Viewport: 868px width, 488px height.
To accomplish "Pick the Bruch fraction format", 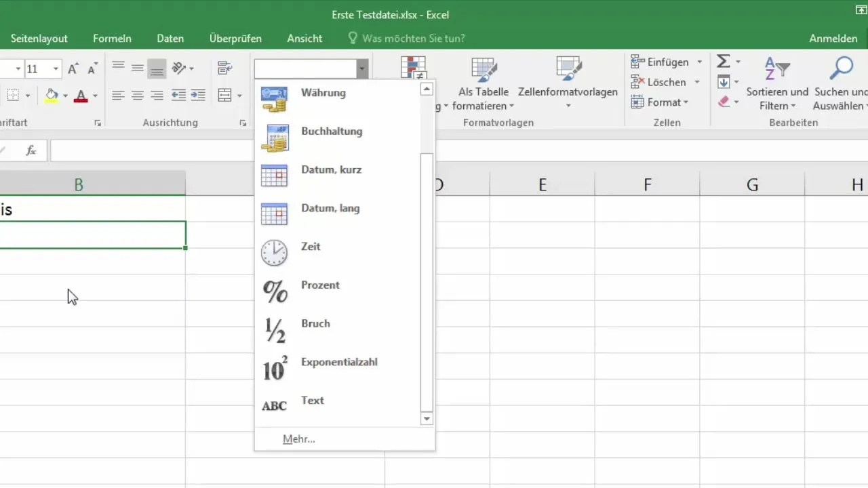I will [338, 329].
